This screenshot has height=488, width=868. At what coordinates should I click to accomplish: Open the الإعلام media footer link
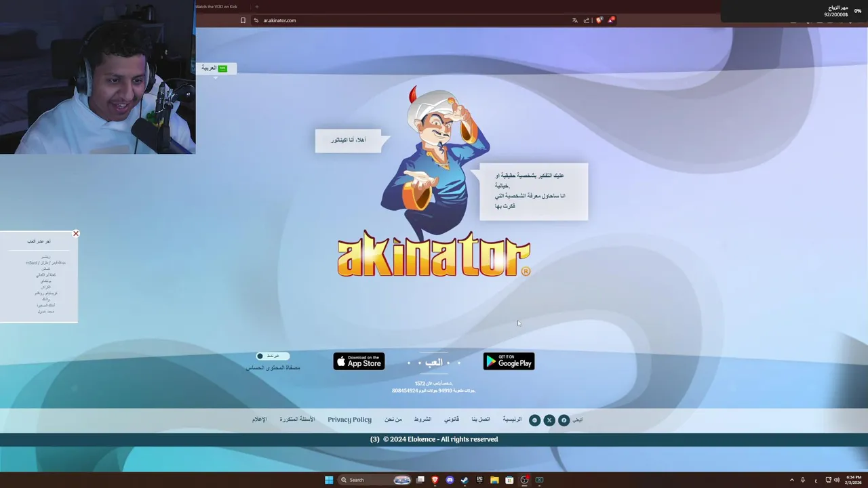coord(260,420)
